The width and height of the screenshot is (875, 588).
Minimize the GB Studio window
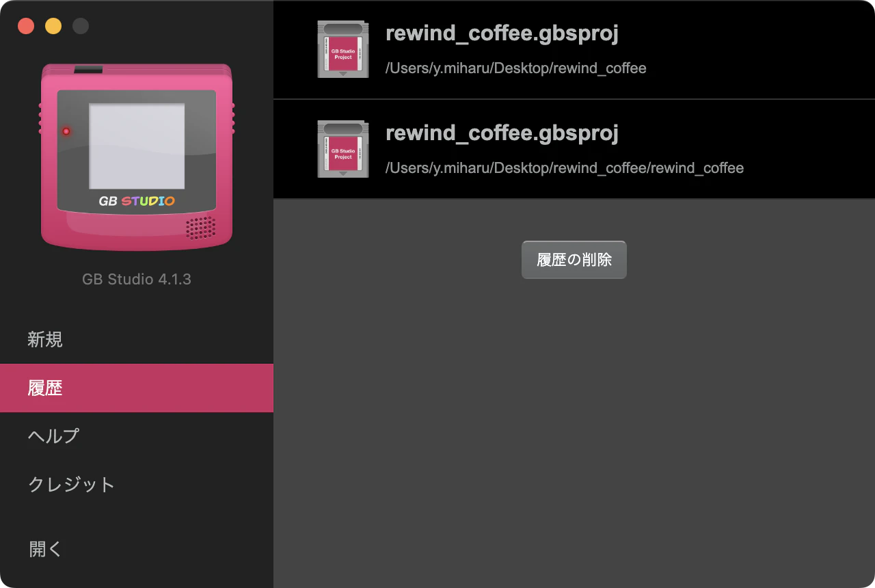click(x=53, y=26)
